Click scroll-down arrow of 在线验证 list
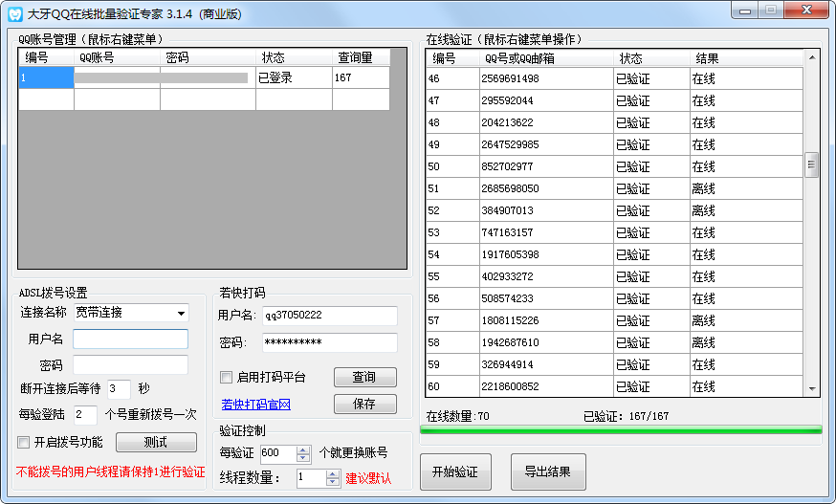The image size is (836, 504). [812, 388]
